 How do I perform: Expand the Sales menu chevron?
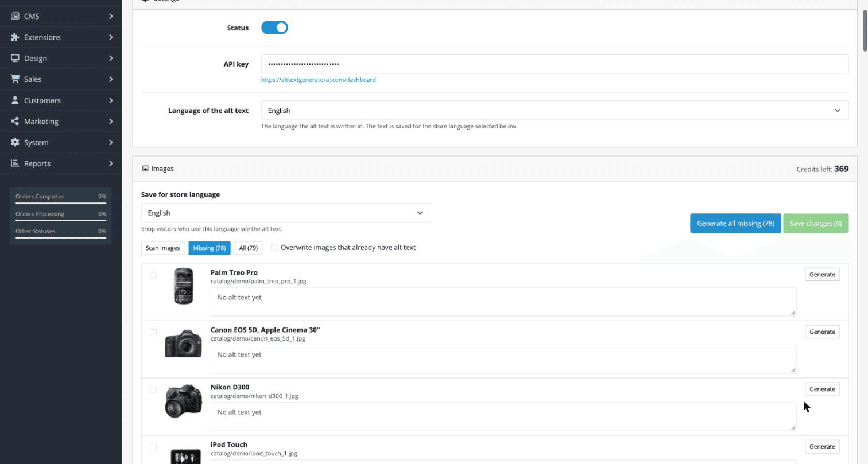(111, 79)
